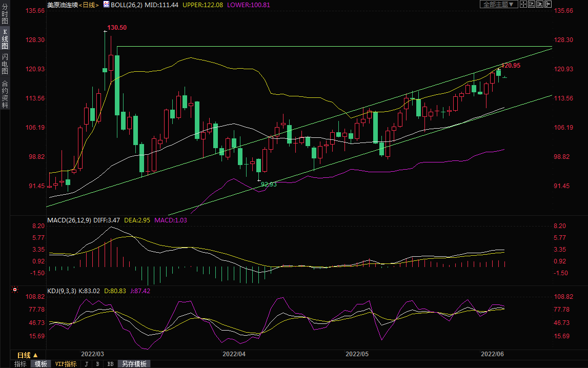Viewport: 588px width, 368px height.
Task: Click the 另存模板 button
Action: coord(135,364)
